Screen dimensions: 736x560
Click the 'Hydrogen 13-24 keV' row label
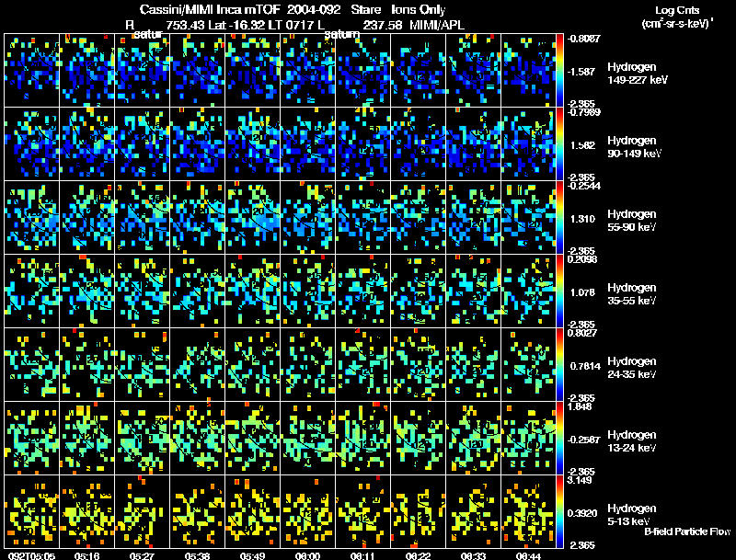(x=632, y=441)
